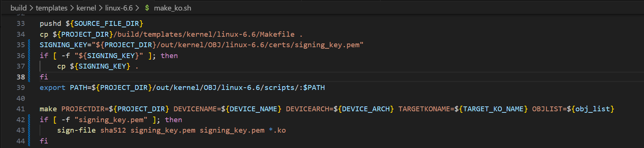Click line number 41 in the gutter
This screenshot has width=644, height=148.
[21, 109]
